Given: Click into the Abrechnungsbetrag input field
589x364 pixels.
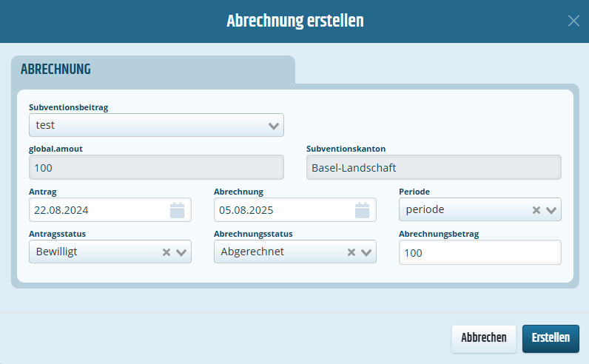Looking at the screenshot, I should [480, 252].
